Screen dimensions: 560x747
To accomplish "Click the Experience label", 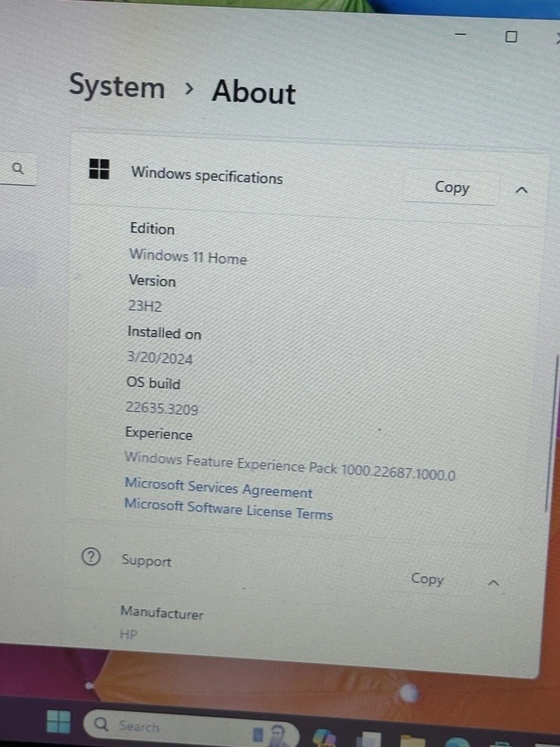I will (x=159, y=433).
